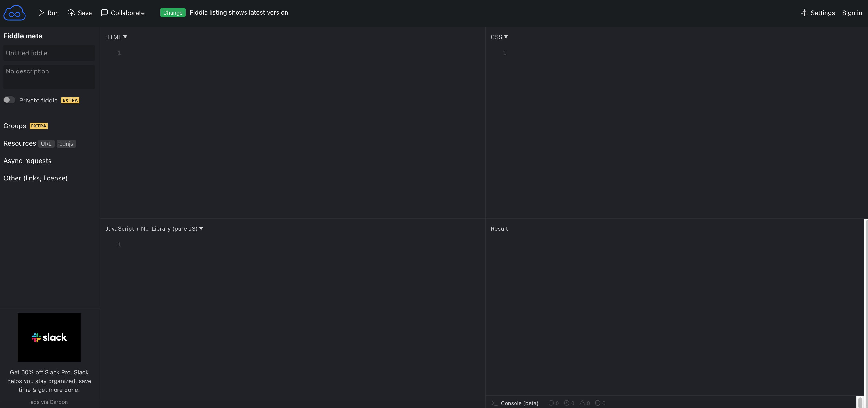The image size is (868, 408).
Task: Click the Slack advertisement thumbnail
Action: click(x=49, y=337)
